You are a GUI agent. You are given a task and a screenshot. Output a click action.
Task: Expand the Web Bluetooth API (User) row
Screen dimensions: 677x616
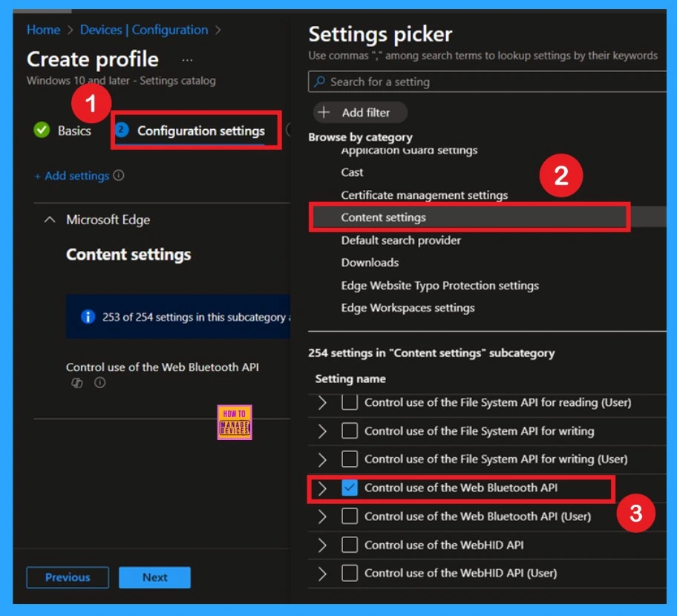(x=322, y=517)
